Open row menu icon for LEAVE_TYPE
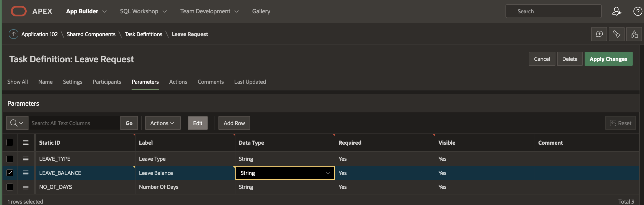This screenshot has height=205, width=644. pos(26,159)
